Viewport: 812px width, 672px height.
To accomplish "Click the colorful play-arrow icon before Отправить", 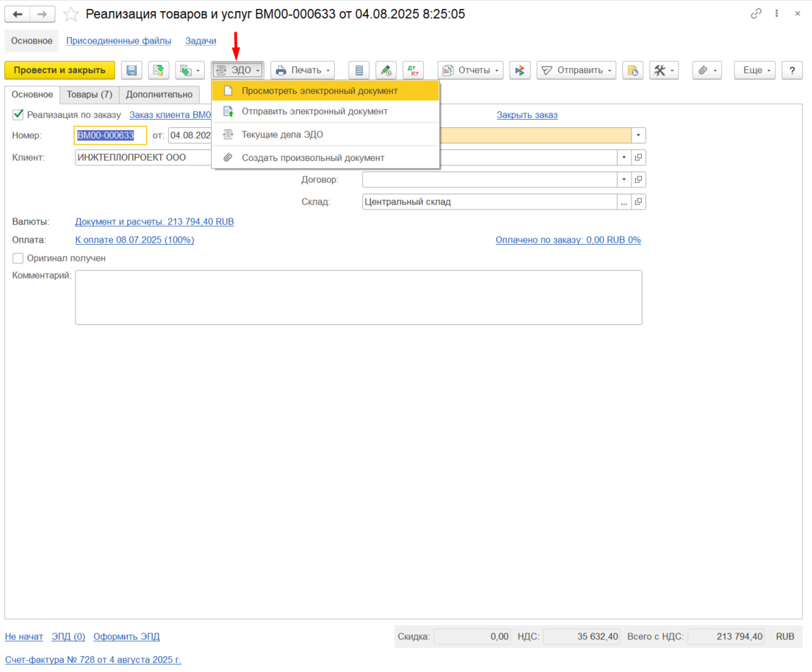I will tap(519, 71).
